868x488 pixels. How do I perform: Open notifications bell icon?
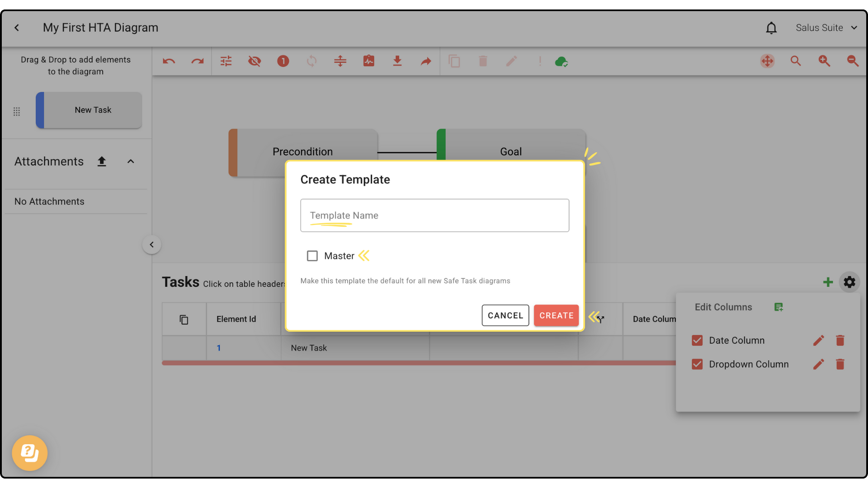click(x=771, y=28)
